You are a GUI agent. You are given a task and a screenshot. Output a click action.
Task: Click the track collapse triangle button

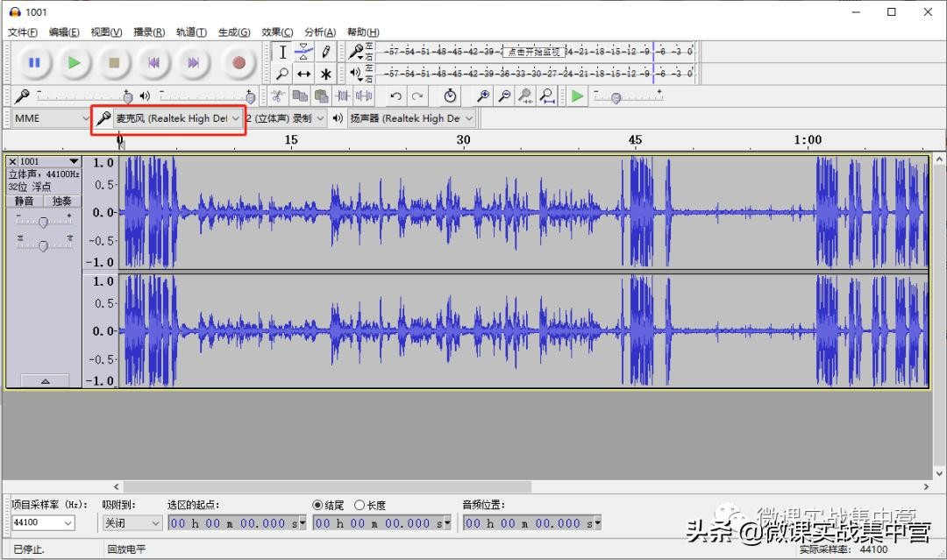[x=45, y=381]
